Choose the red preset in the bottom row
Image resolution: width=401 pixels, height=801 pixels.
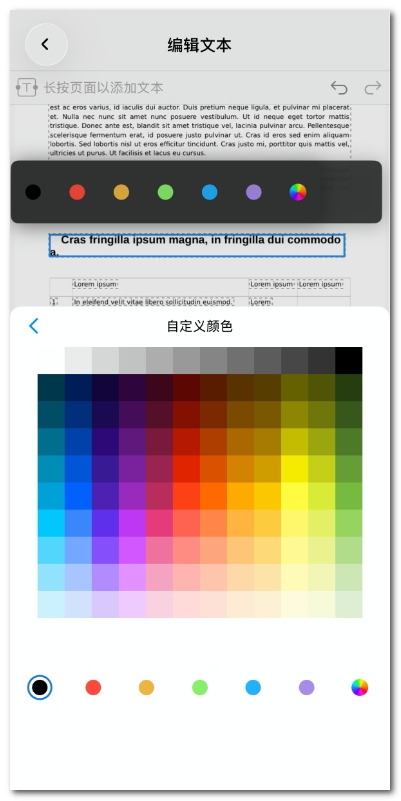coord(93,687)
